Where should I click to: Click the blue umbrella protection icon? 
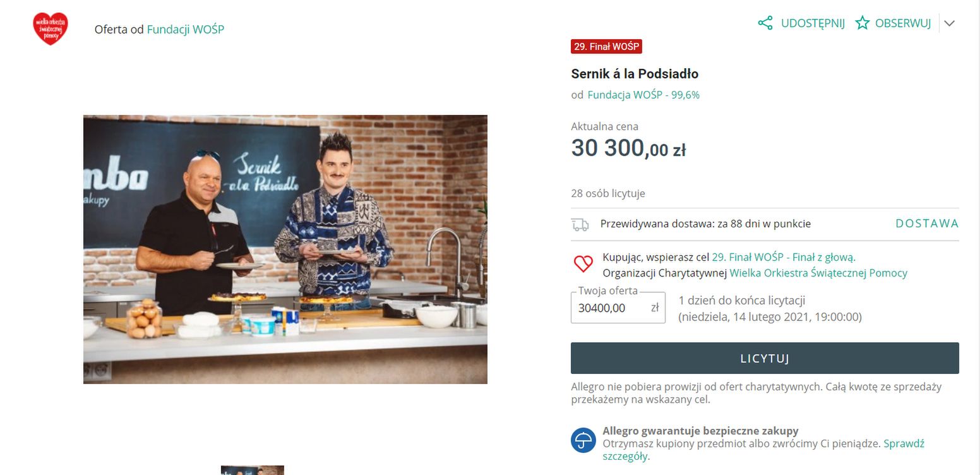point(583,440)
